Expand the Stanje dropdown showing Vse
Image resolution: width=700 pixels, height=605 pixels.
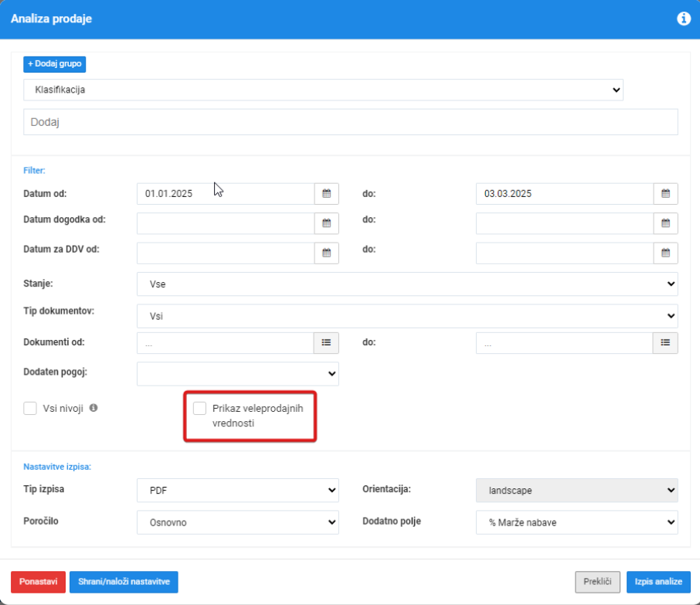tap(407, 284)
